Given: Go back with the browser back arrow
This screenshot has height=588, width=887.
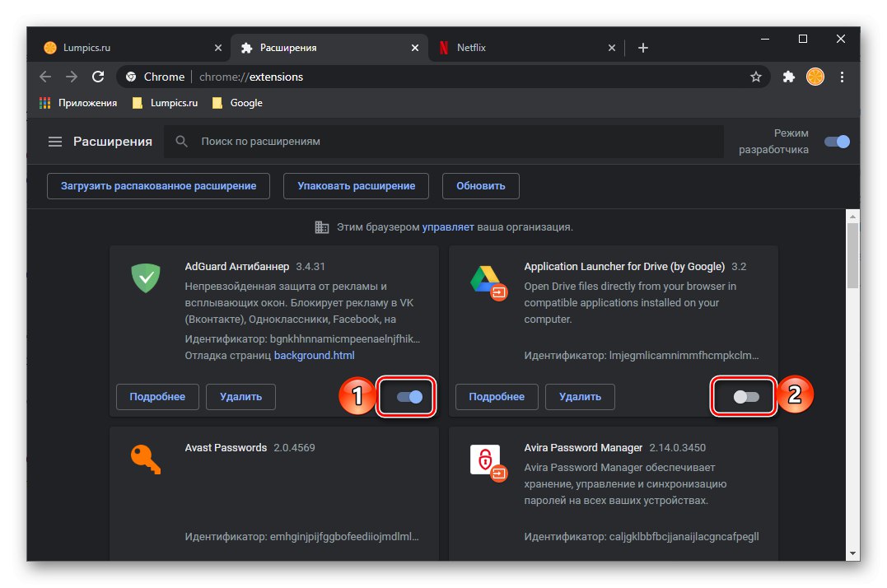Looking at the screenshot, I should [x=45, y=77].
